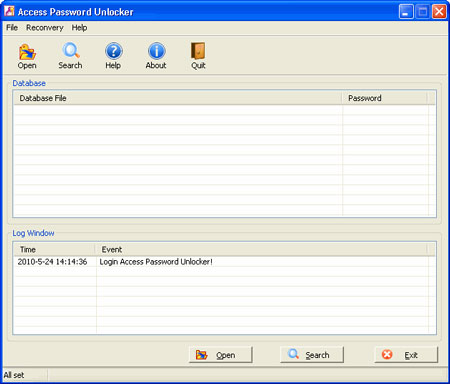450x384 pixels.
Task: Click the Event column header in log
Action: pyautogui.click(x=261, y=249)
